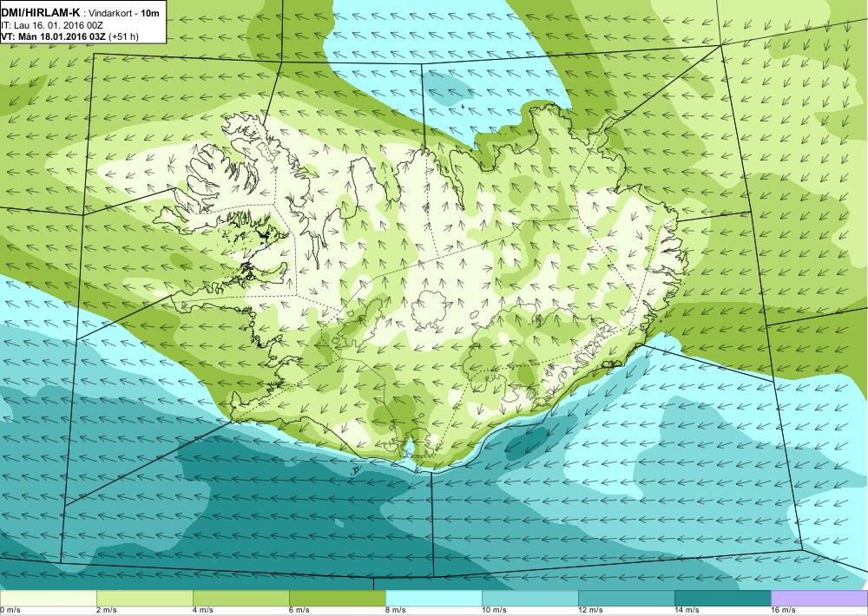Click the '10 m/s' legend label
The image size is (868, 616).
(x=494, y=611)
